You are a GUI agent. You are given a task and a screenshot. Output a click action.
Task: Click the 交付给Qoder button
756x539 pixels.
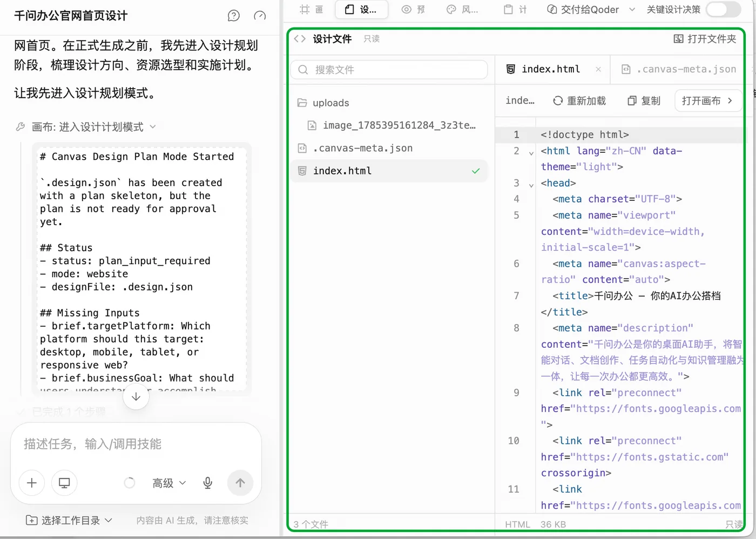583,9
